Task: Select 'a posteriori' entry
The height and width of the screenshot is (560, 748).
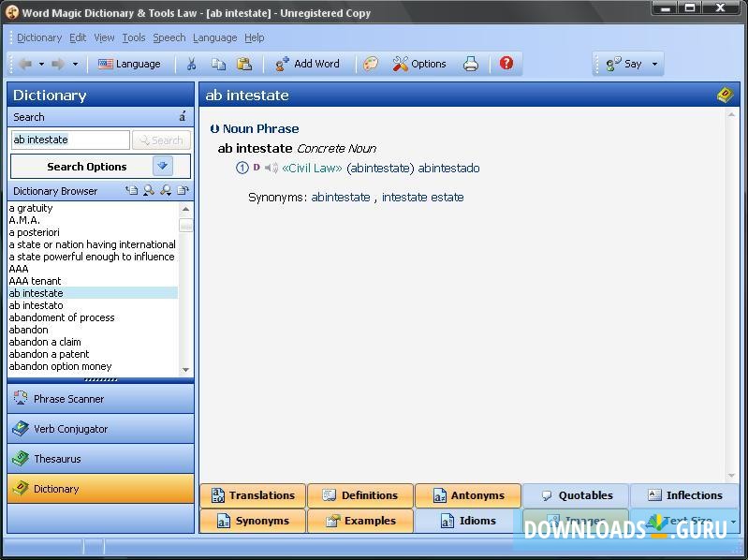Action: 35,232
